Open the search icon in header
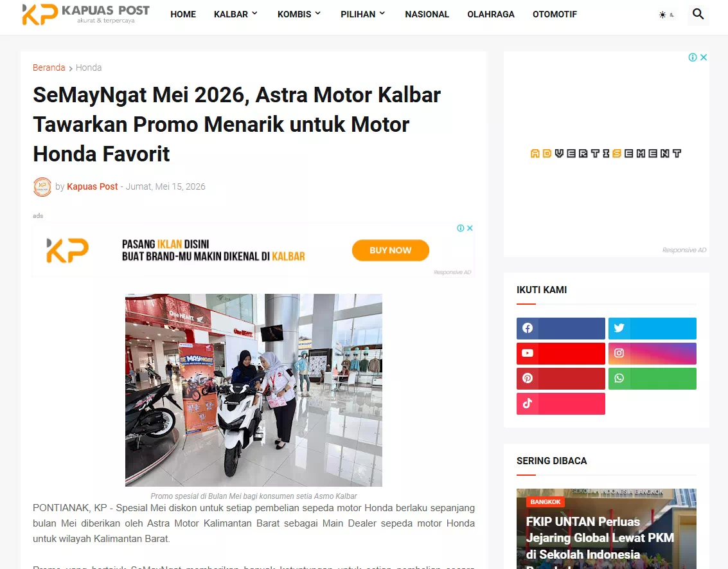The image size is (728, 569). tap(698, 14)
